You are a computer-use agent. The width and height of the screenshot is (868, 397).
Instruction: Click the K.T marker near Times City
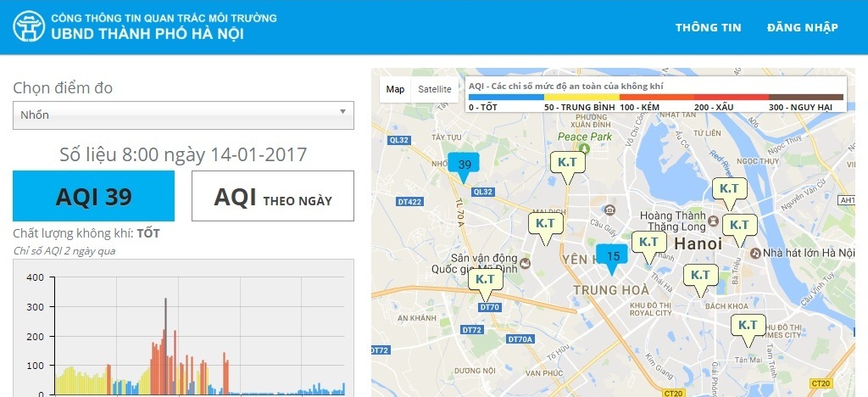(x=748, y=326)
